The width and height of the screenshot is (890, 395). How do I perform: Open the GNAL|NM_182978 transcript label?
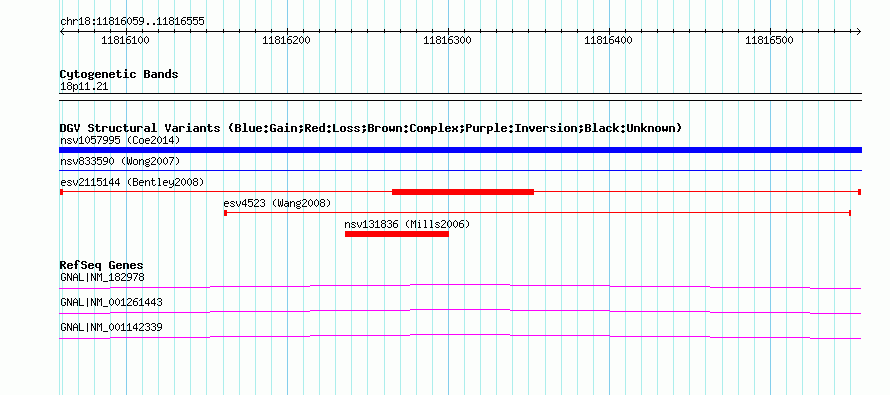(102, 278)
